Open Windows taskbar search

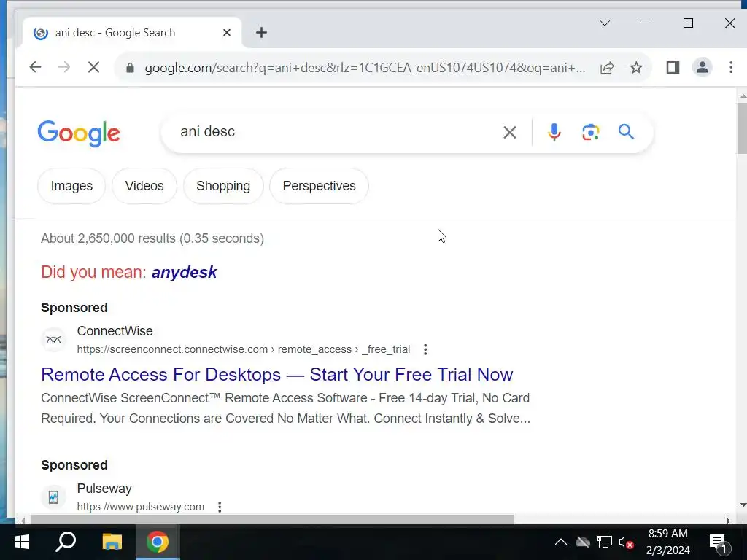(66, 542)
